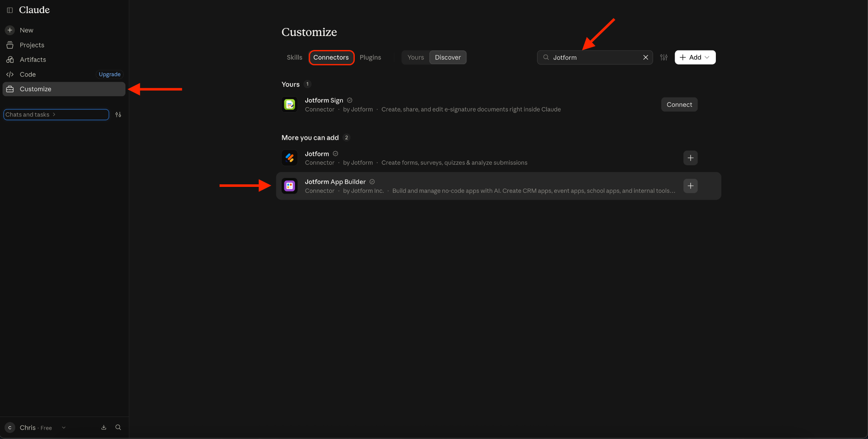Click the Jotform connector logo icon
This screenshot has width=868, height=439.
[x=289, y=158]
